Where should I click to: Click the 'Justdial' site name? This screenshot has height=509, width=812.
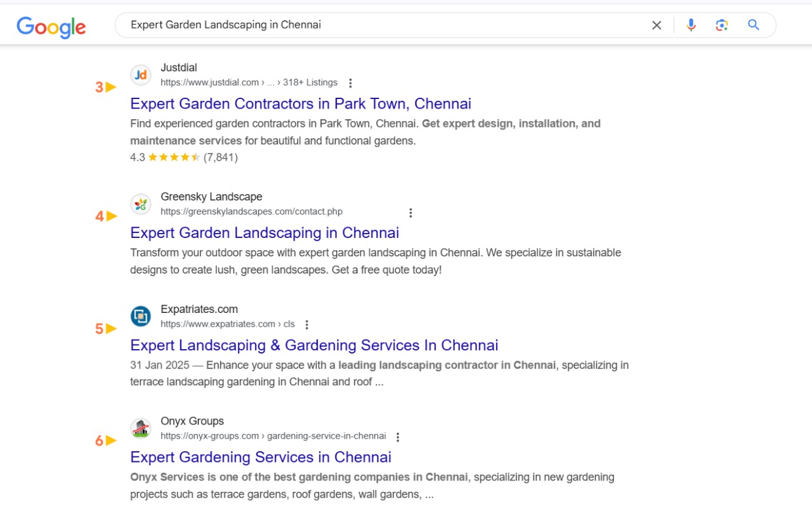coord(179,67)
